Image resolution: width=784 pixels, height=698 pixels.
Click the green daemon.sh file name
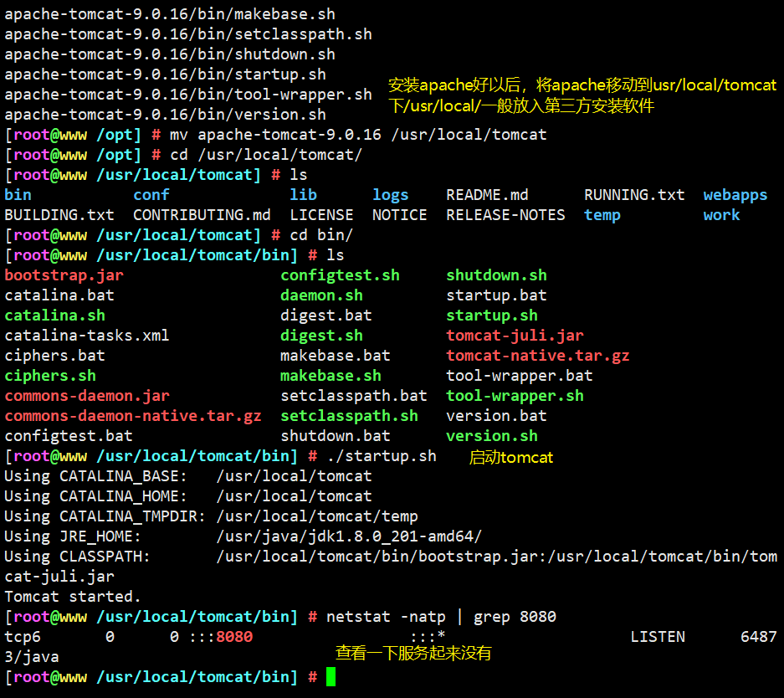[x=321, y=295]
